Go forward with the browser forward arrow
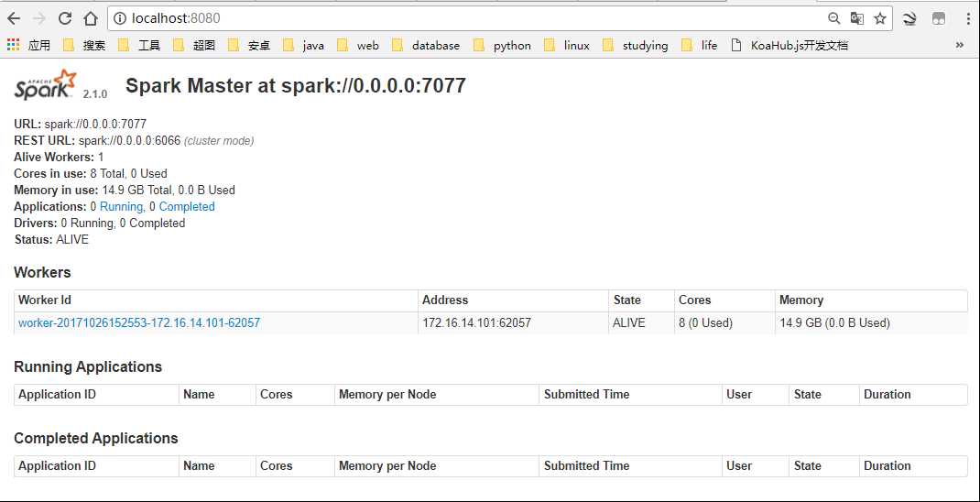 tap(38, 18)
